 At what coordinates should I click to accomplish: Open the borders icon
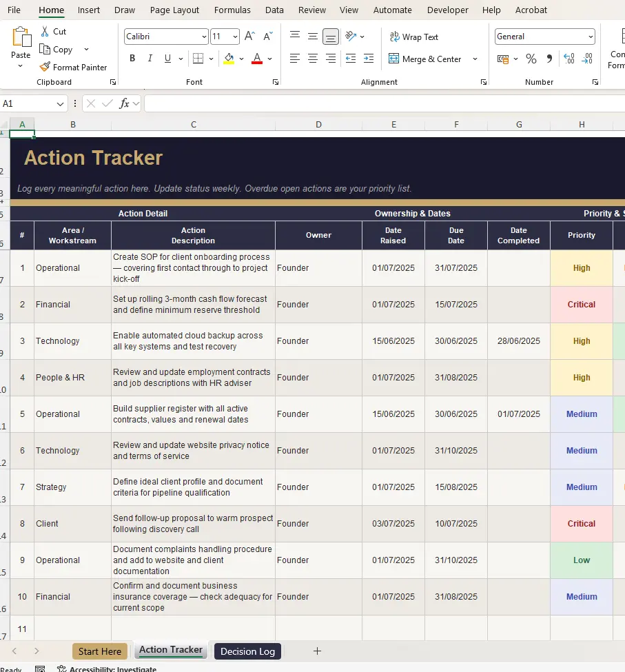[198, 59]
